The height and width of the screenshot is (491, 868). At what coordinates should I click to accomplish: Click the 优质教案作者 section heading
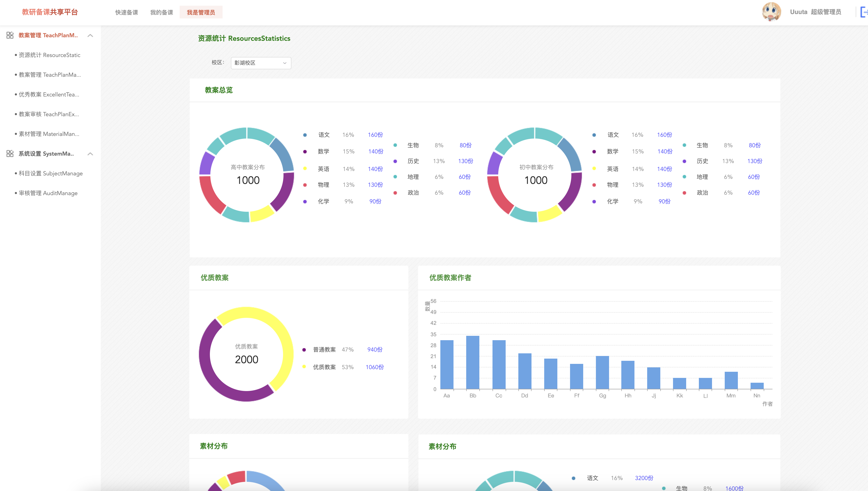(x=450, y=278)
